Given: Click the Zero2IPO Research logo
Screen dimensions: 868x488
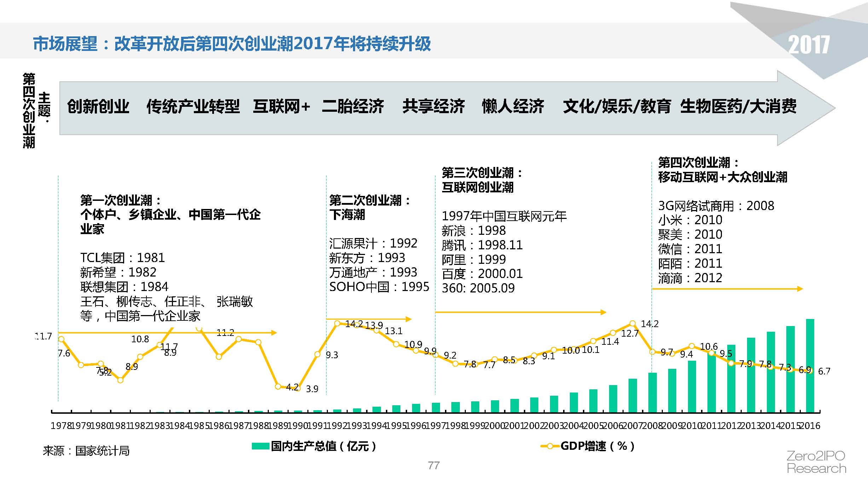Looking at the screenshot, I should coord(816,462).
